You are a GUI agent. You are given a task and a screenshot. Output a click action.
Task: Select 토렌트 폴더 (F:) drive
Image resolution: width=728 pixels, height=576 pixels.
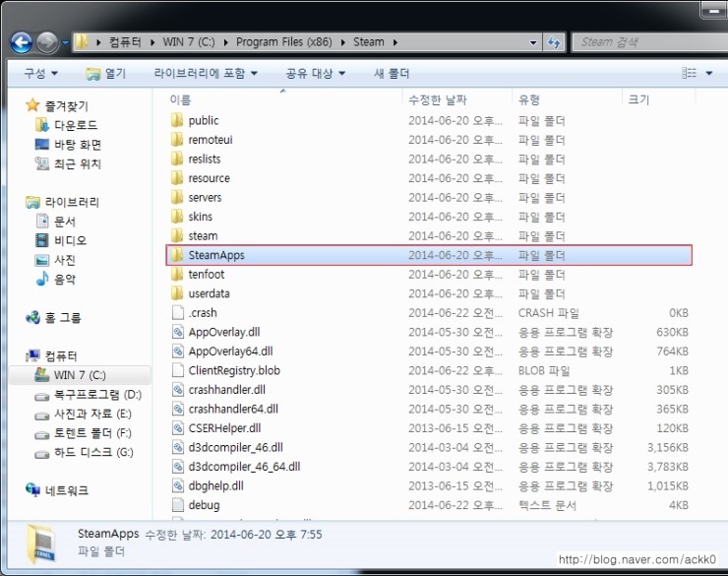[84, 433]
